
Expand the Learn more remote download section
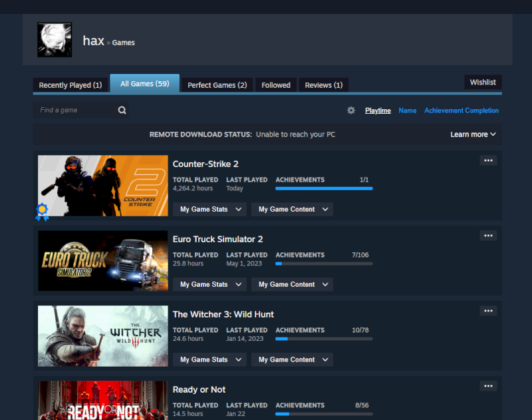(473, 134)
